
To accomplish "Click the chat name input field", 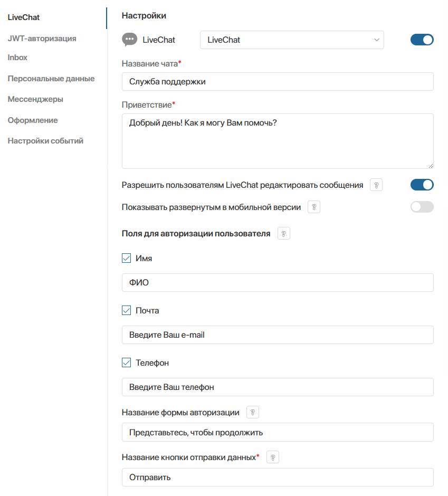I will [x=278, y=82].
